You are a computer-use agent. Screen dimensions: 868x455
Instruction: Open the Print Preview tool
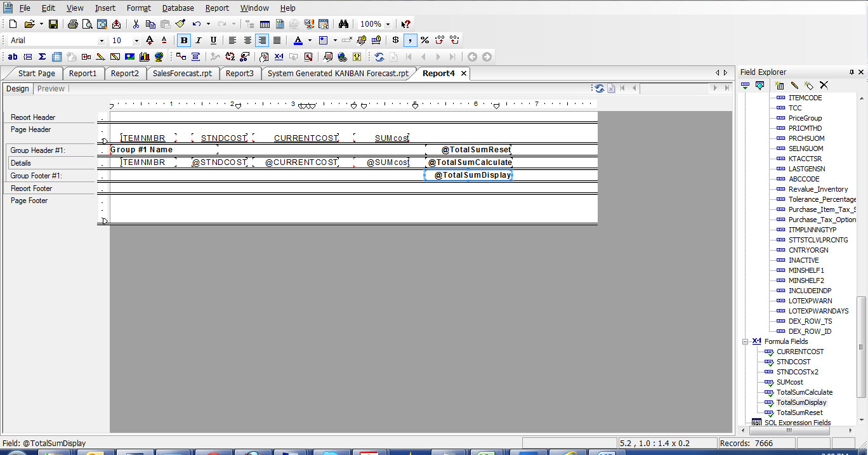pyautogui.click(x=87, y=23)
